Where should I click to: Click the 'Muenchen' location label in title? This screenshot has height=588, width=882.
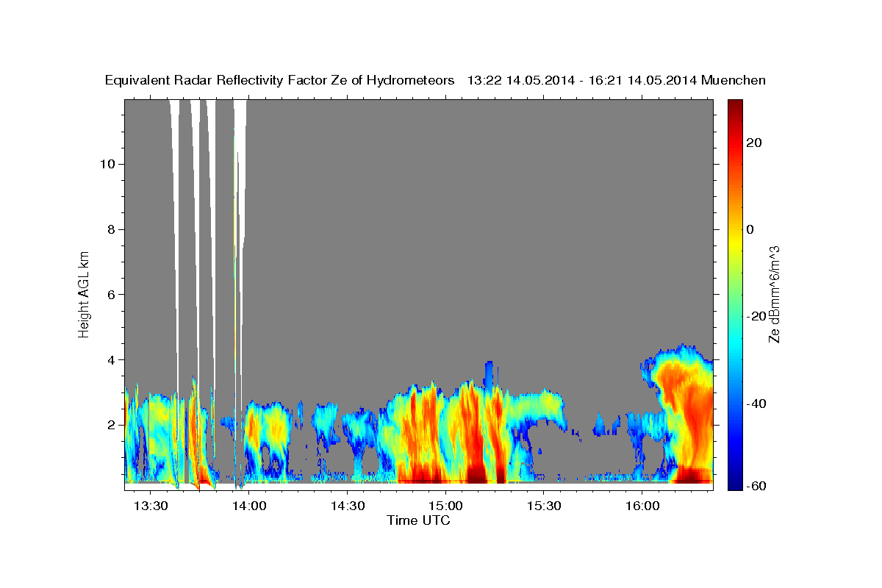[733, 81]
